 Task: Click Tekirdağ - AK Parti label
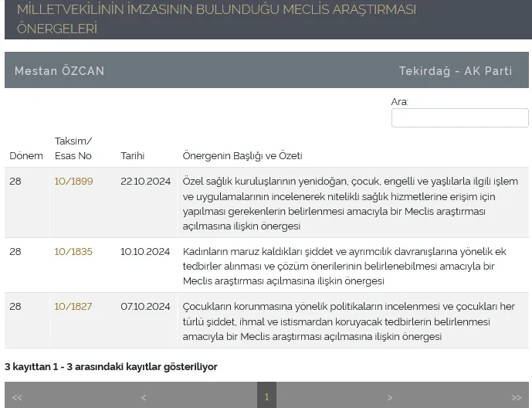click(x=455, y=71)
